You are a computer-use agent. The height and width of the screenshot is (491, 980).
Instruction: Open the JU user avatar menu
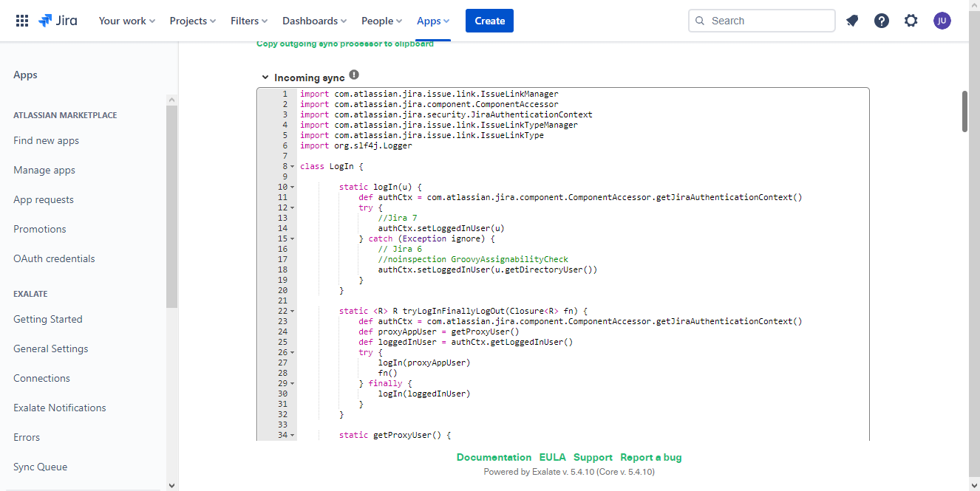pos(942,21)
